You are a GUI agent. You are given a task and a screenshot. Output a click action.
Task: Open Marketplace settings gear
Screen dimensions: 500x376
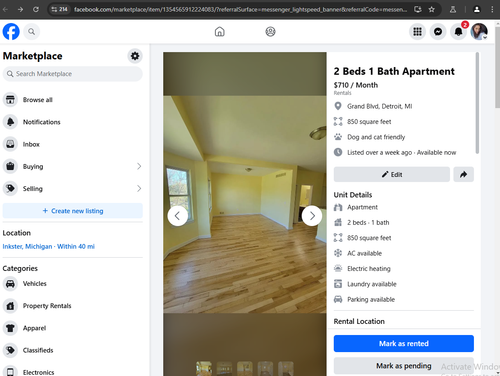tap(135, 56)
